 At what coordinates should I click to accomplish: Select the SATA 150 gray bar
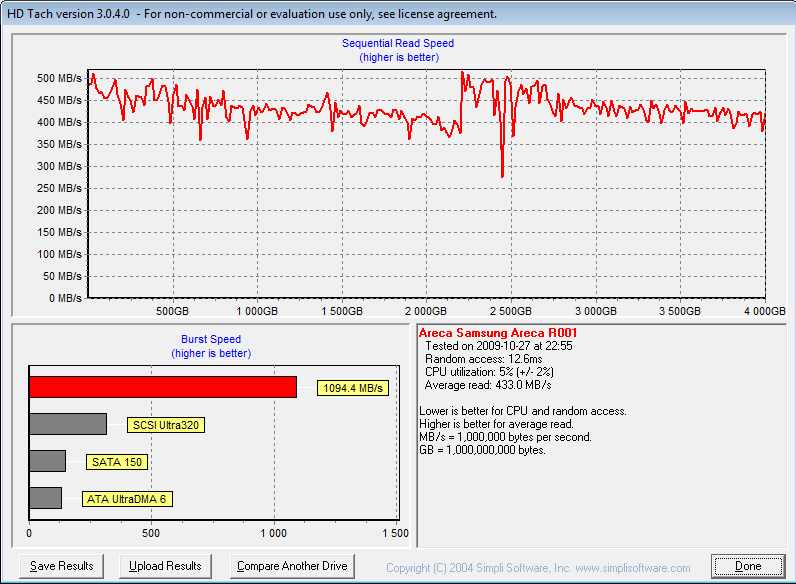[x=48, y=461]
